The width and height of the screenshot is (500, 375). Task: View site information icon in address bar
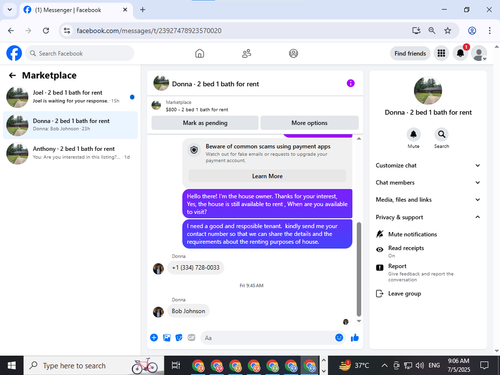click(x=67, y=31)
